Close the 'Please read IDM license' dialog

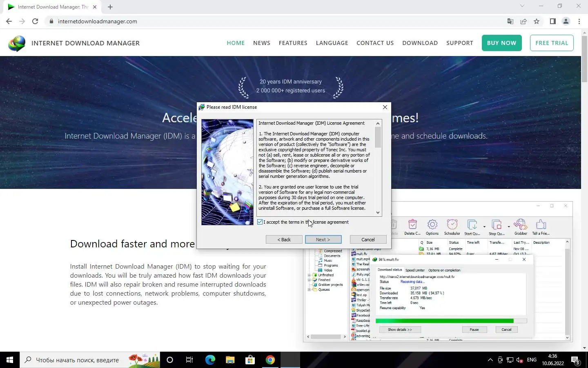pos(385,107)
